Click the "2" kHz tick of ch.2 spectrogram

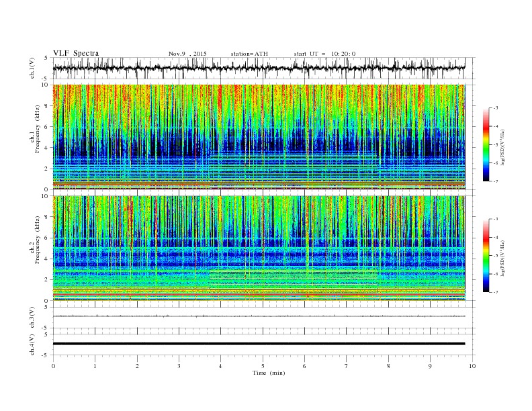(x=47, y=280)
